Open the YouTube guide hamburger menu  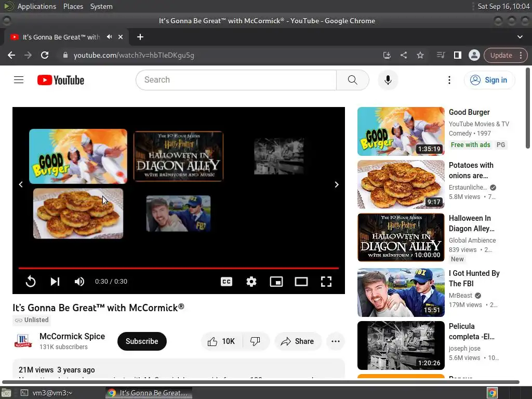click(19, 79)
